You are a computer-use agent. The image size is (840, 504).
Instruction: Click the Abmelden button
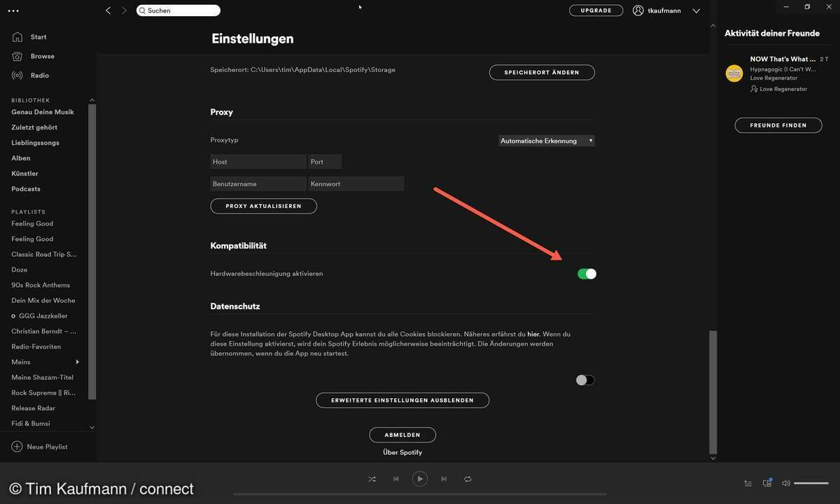tap(402, 435)
